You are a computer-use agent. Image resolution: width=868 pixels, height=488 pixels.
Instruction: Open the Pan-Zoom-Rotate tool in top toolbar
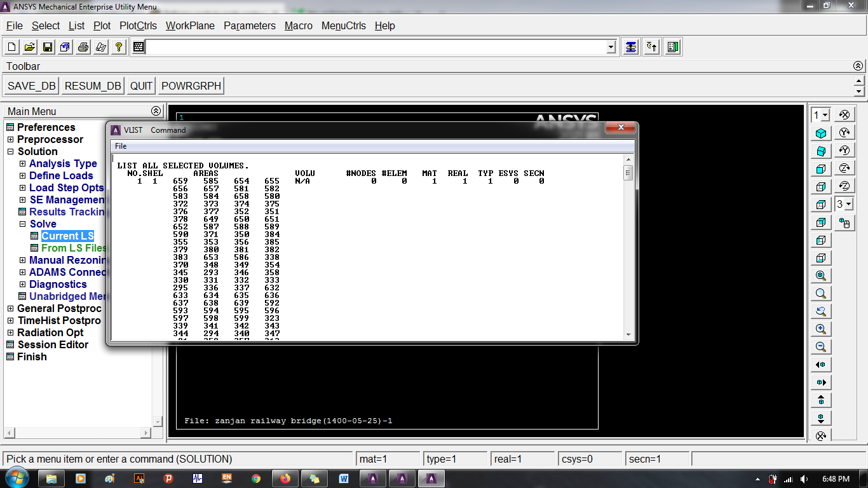click(x=65, y=47)
